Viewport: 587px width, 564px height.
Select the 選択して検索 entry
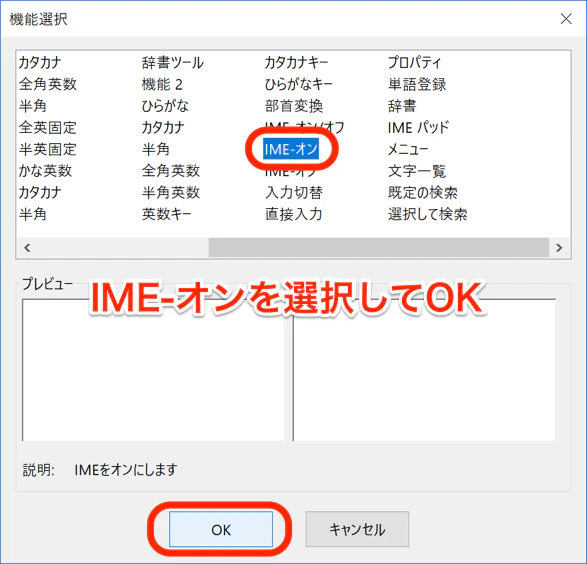pyautogui.click(x=428, y=214)
